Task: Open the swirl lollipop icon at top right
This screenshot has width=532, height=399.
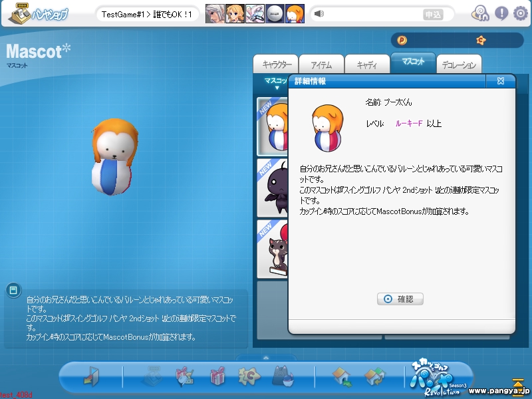Action: tap(480, 13)
